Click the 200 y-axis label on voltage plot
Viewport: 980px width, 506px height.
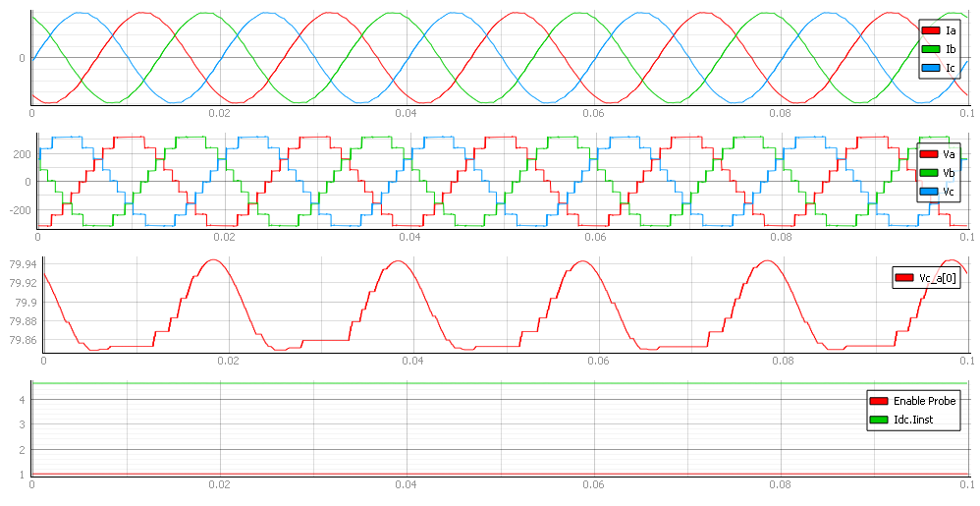(17, 154)
